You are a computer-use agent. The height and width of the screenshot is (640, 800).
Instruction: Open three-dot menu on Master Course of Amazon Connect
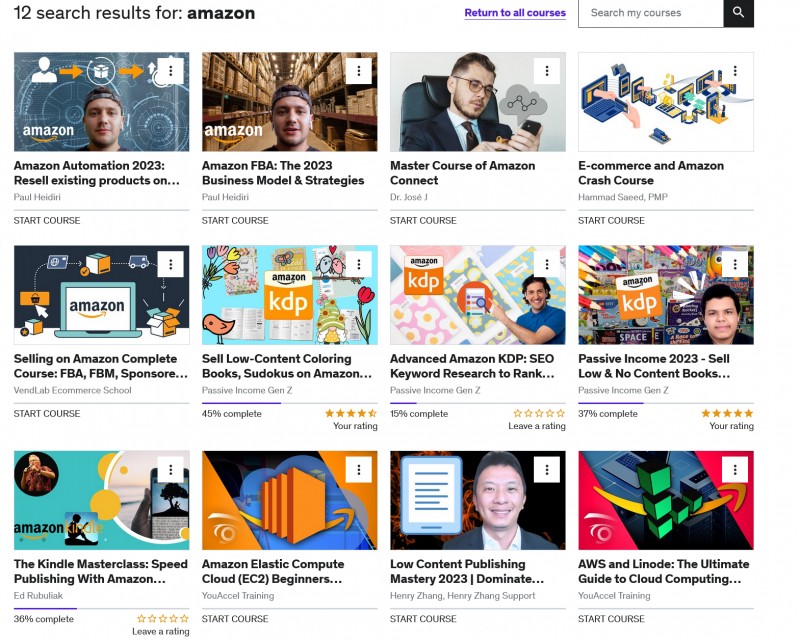547,70
